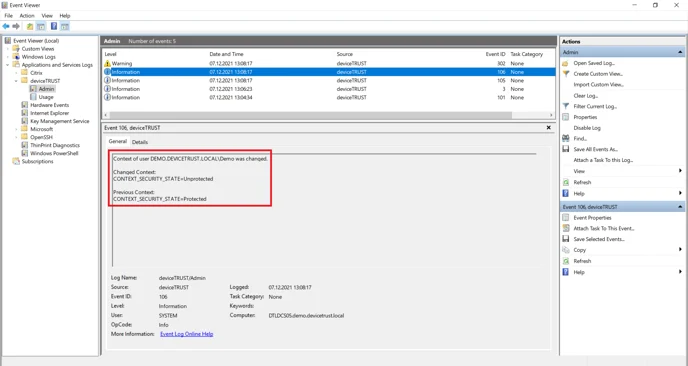Expand the Custom Views tree node
The image size is (688, 366).
tap(7, 49)
